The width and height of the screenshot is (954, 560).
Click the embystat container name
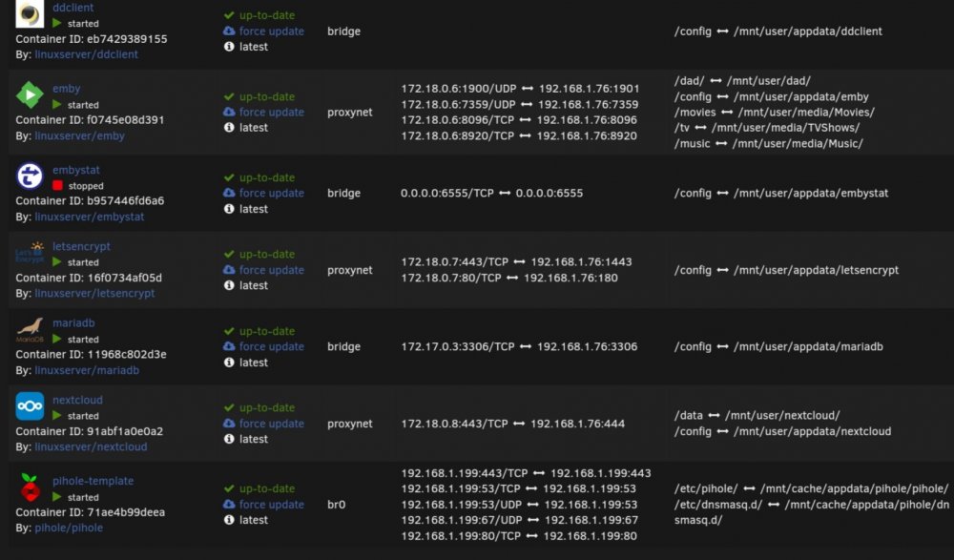point(76,170)
